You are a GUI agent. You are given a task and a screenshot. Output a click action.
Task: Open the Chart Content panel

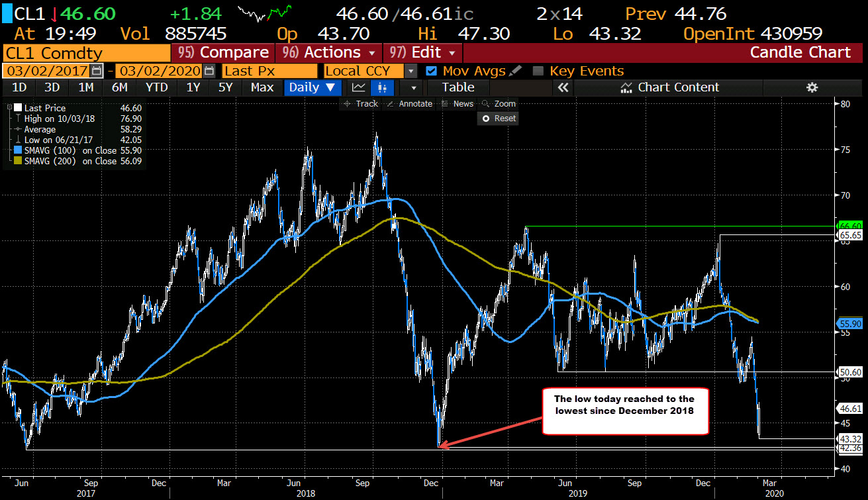point(669,87)
